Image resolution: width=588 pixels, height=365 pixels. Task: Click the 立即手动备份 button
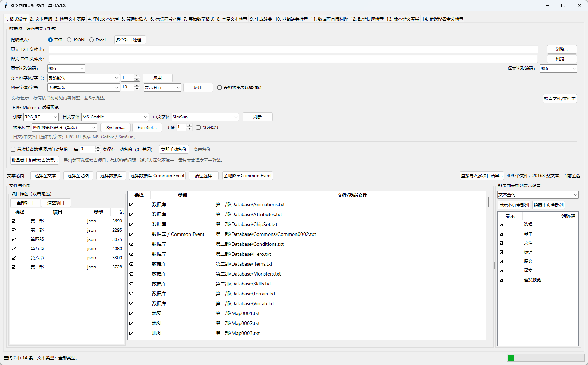(x=174, y=150)
